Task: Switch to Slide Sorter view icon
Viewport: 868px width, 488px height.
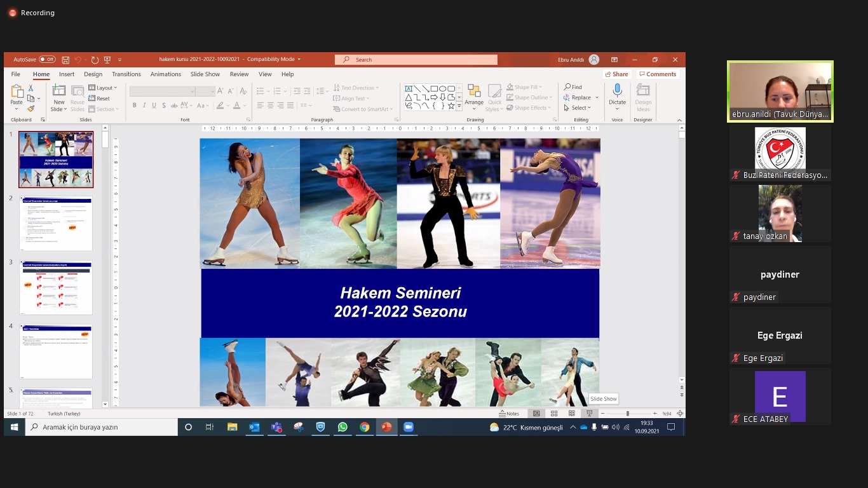Action: [554, 414]
